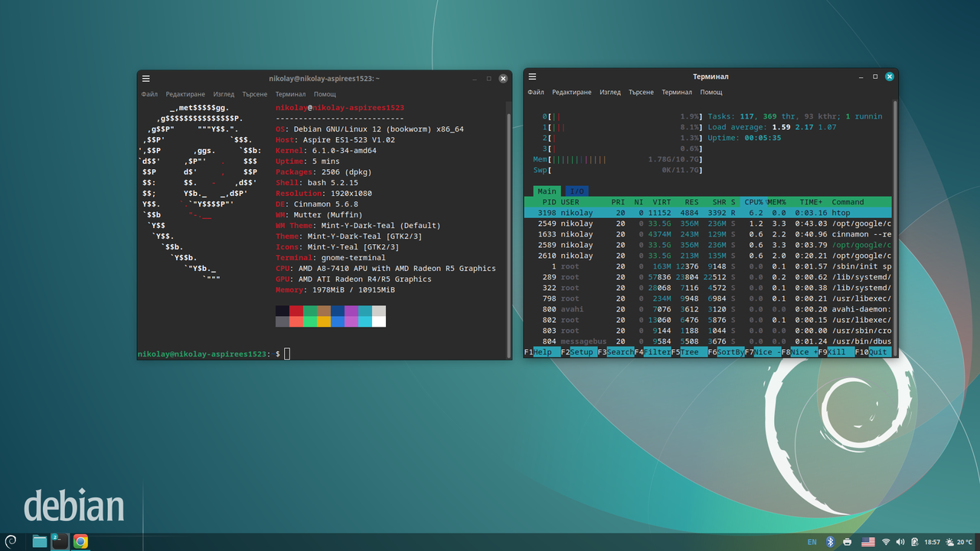The height and width of the screenshot is (551, 980).
Task: Sort htop by the TIME+ column header
Action: [x=811, y=202]
